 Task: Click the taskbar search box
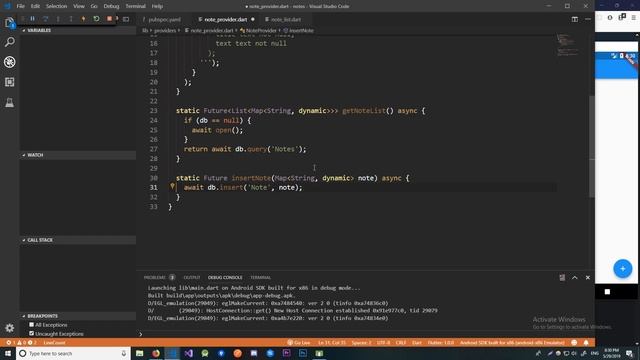point(73,353)
